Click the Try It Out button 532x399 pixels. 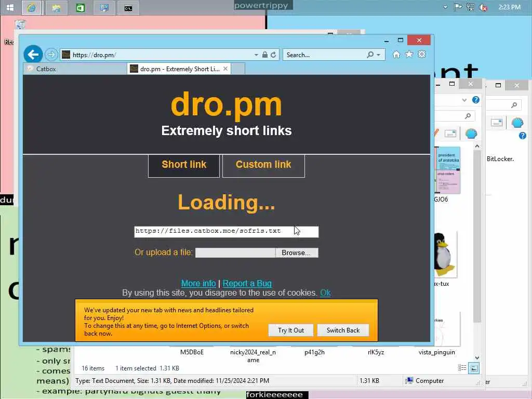pos(291,330)
